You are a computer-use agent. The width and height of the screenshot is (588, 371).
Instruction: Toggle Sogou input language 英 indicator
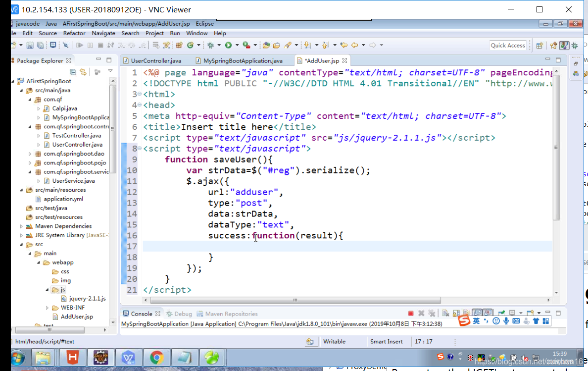476,321
